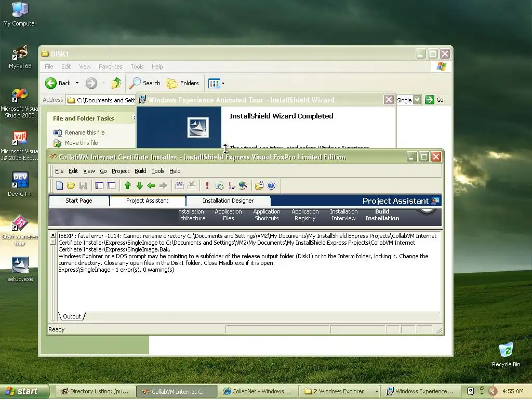Click the Go button in DISK1 address bar
Screen dimensions: 532x399
[434, 100]
